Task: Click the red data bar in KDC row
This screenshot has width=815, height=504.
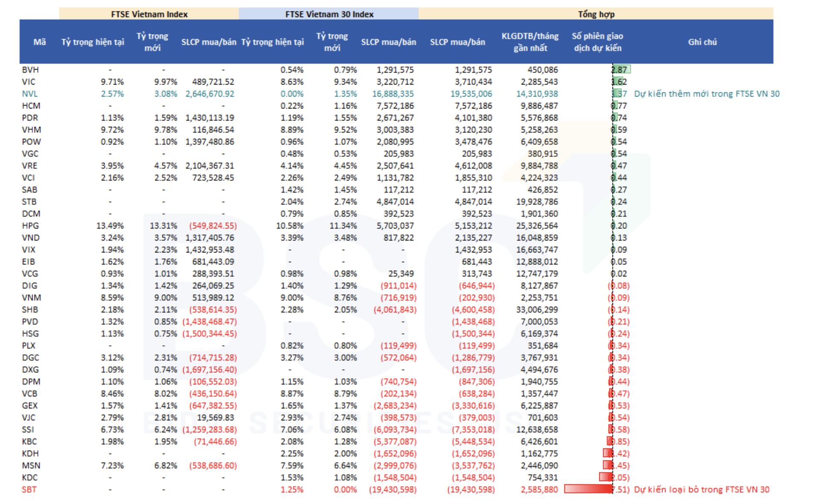Action: [x=606, y=477]
